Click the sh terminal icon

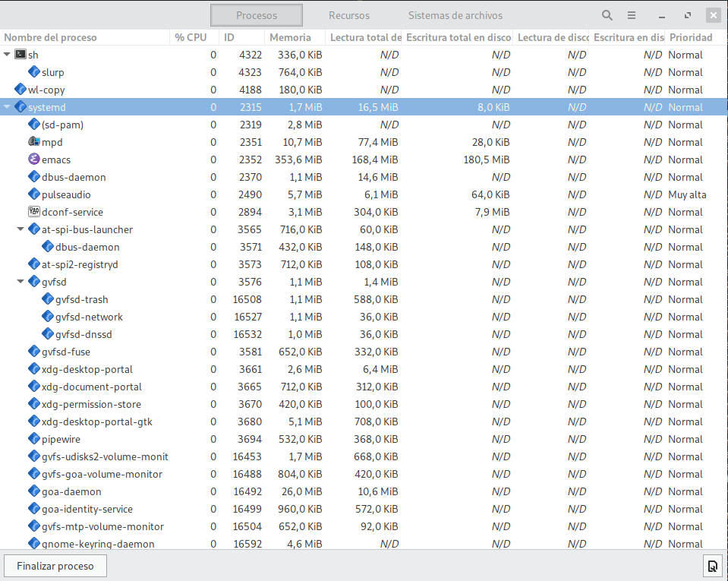[x=20, y=55]
